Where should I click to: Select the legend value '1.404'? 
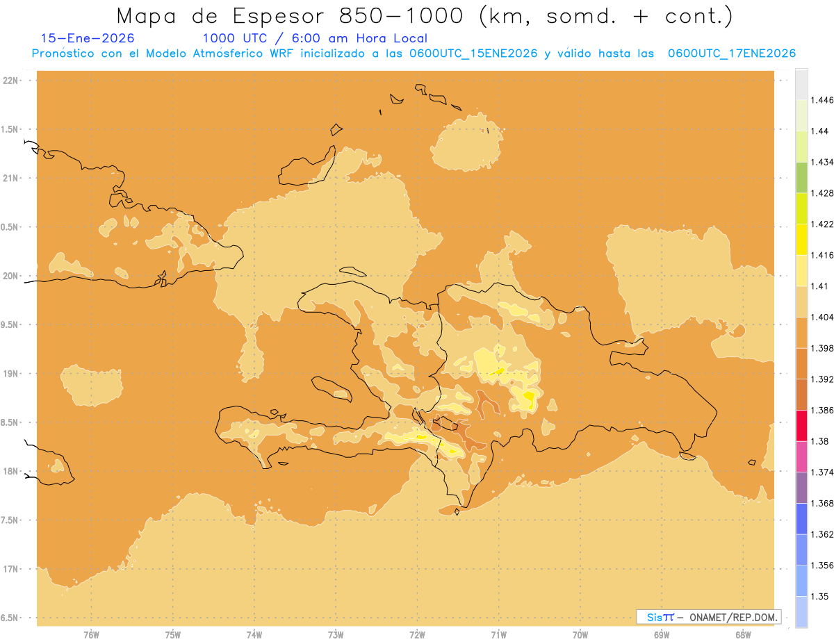click(x=822, y=317)
